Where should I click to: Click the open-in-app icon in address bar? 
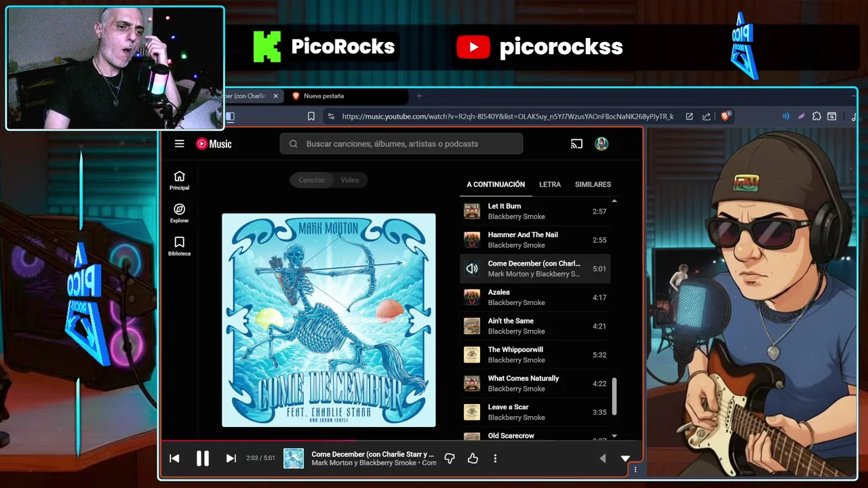coord(689,117)
